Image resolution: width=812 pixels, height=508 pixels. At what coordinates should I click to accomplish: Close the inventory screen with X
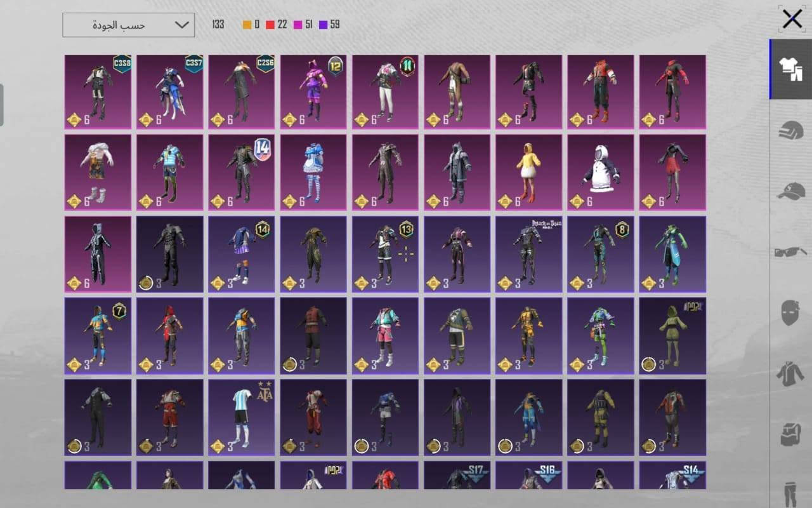tap(792, 19)
